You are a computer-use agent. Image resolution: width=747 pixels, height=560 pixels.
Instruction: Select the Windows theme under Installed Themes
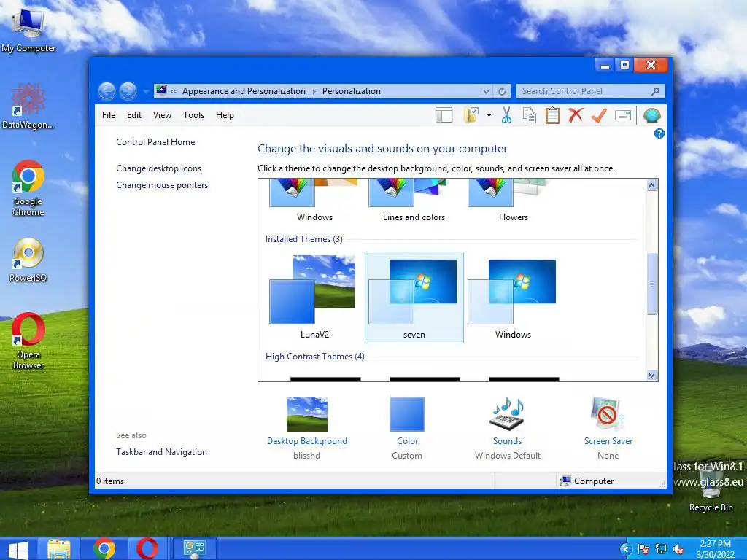point(513,297)
